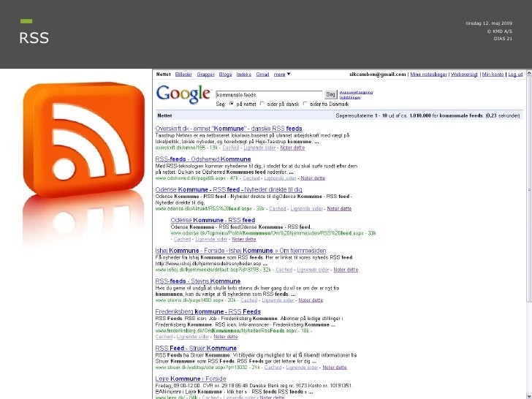532x399 pixels.
Task: Open 'RSS-feeds - Odsherred Kommune' result
Action: [203, 159]
